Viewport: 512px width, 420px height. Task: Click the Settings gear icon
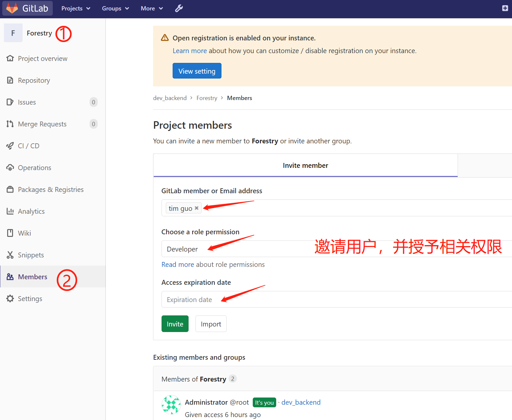10,298
